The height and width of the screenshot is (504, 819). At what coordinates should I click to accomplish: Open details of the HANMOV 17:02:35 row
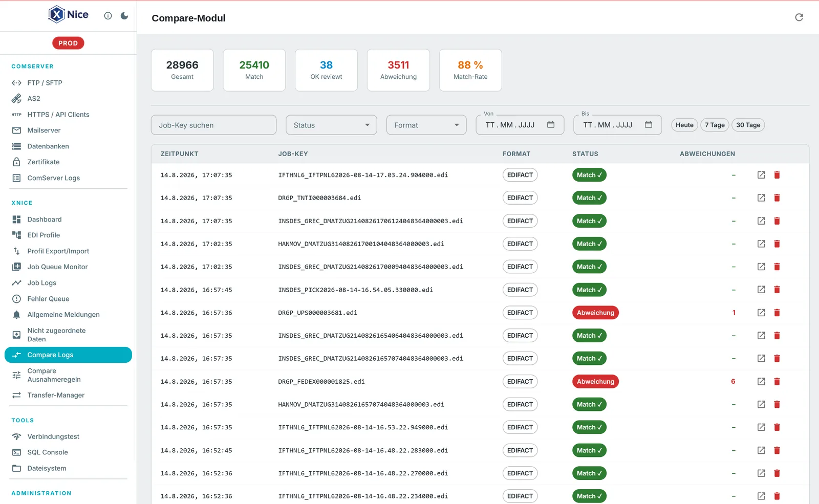[x=761, y=244]
